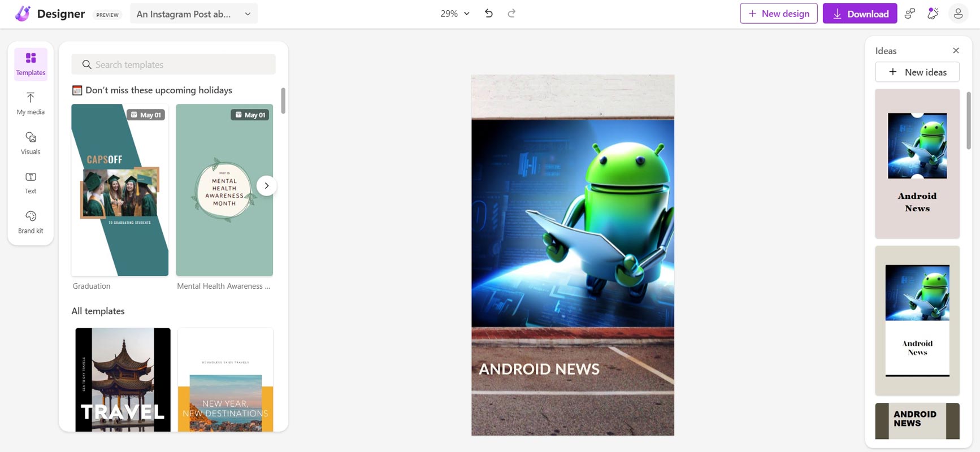Open the My media panel
Viewport: 980px width, 452px height.
coord(31,103)
